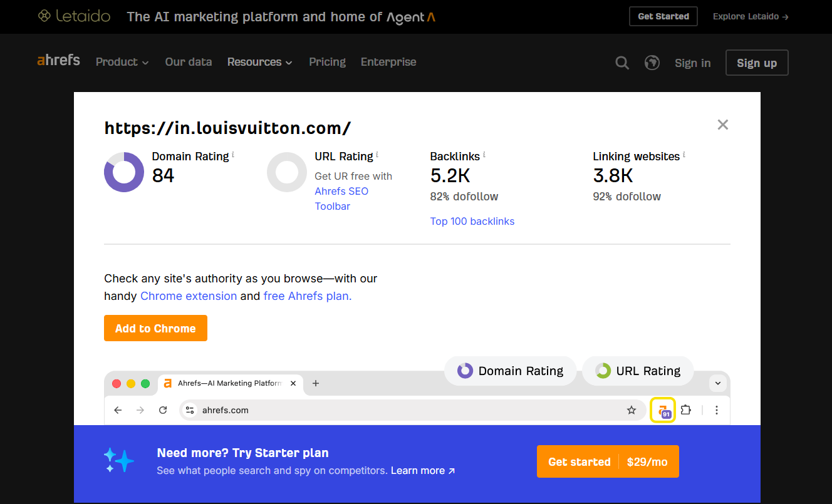
Task: Close the Ahrefs tab in mock browser
Action: 293,383
